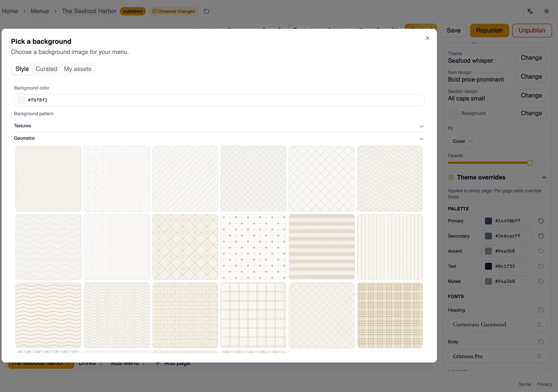Select the diamonds with circles pattern thumbnail
558x392 pixels.
(185, 247)
